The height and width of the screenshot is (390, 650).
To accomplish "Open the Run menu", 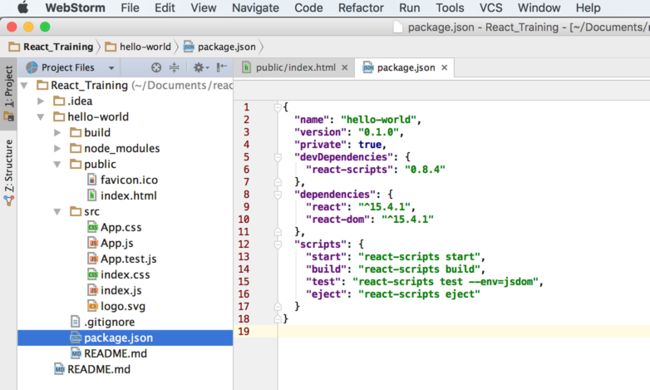I will (409, 7).
